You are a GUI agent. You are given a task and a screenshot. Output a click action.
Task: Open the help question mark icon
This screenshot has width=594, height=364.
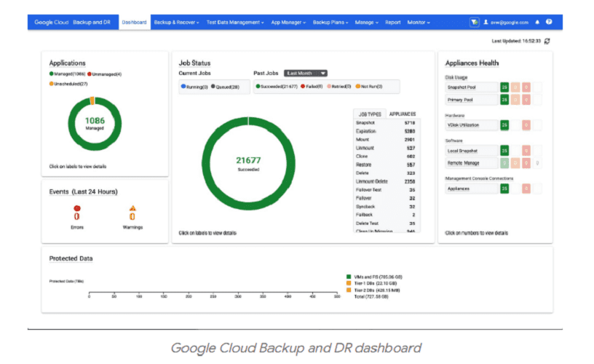(549, 22)
